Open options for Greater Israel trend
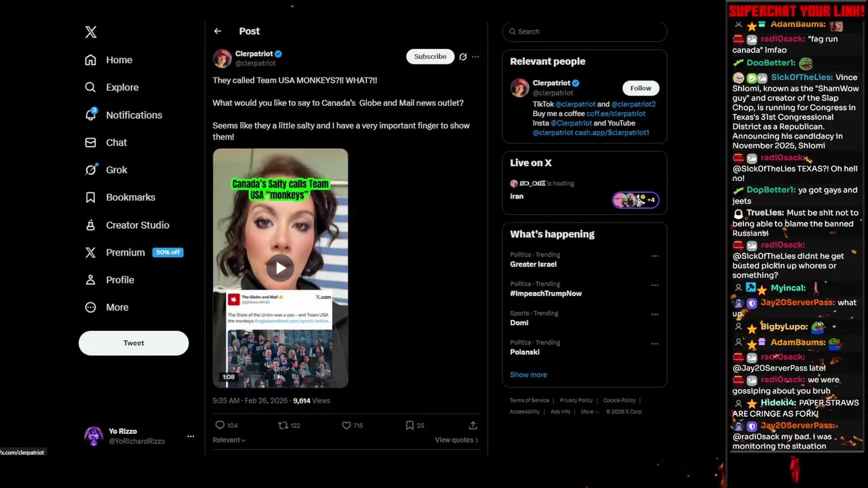 654,256
